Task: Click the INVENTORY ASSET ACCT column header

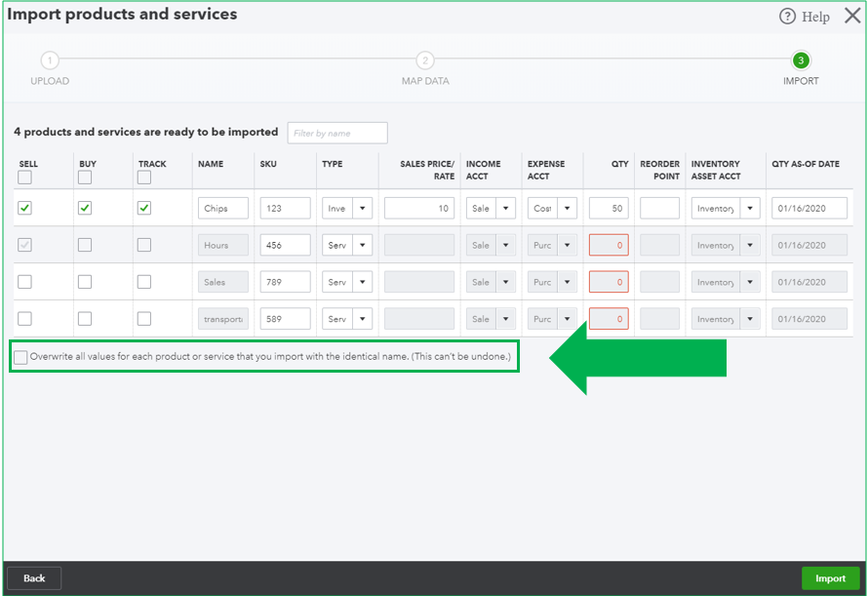Action: point(716,170)
